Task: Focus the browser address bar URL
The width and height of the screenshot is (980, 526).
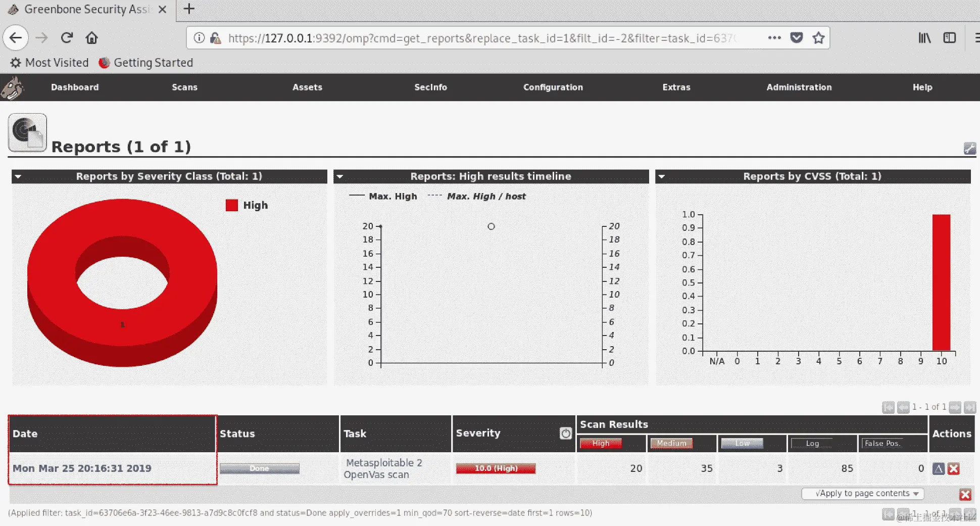Action: pyautogui.click(x=482, y=38)
